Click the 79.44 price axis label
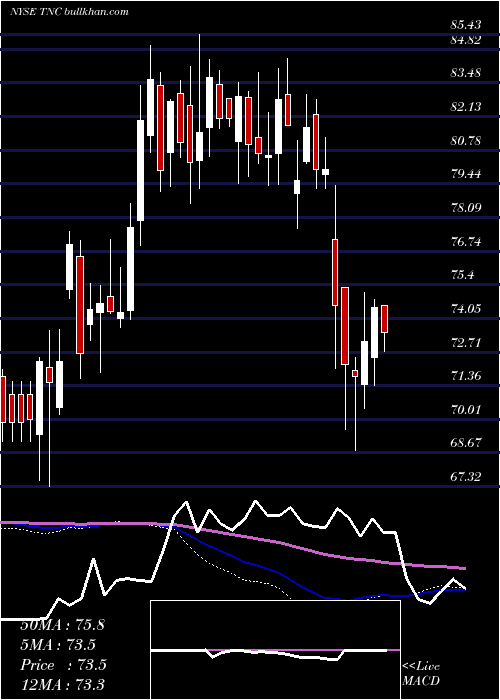500x700 pixels. (x=466, y=173)
